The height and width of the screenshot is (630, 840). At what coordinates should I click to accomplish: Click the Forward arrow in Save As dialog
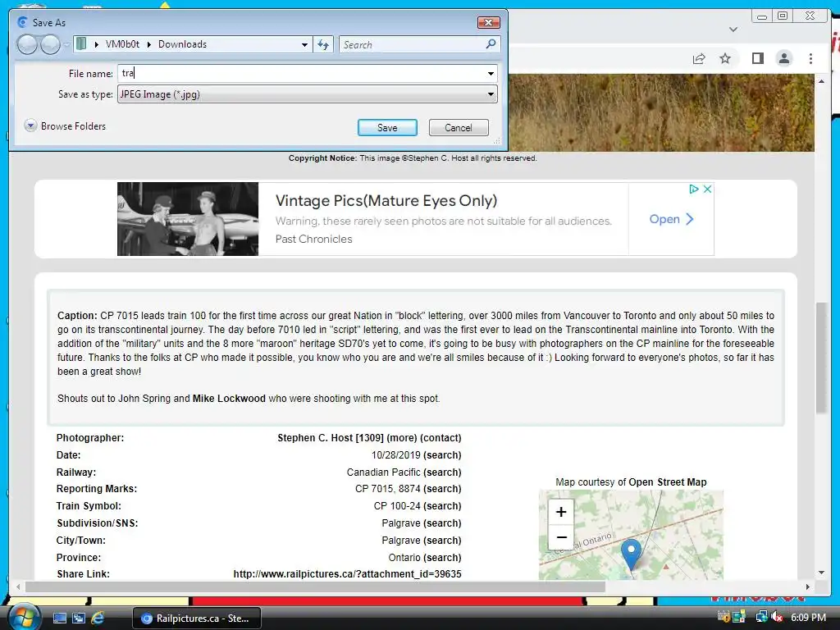pos(50,44)
